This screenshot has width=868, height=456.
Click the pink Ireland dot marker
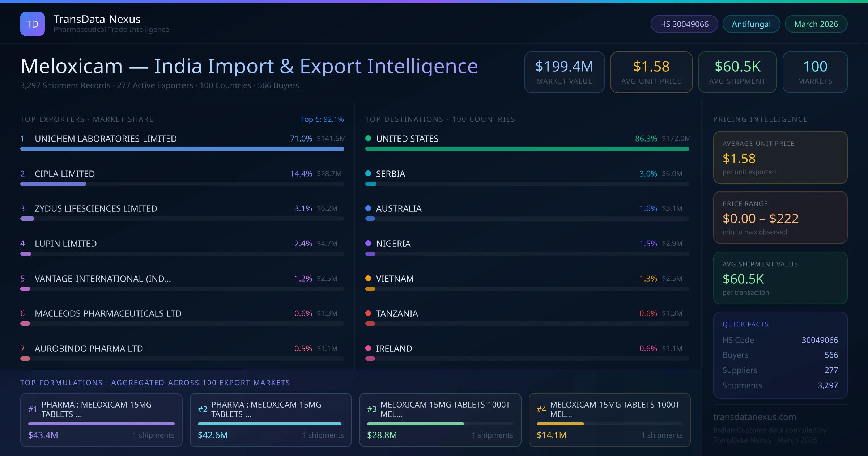click(x=368, y=348)
